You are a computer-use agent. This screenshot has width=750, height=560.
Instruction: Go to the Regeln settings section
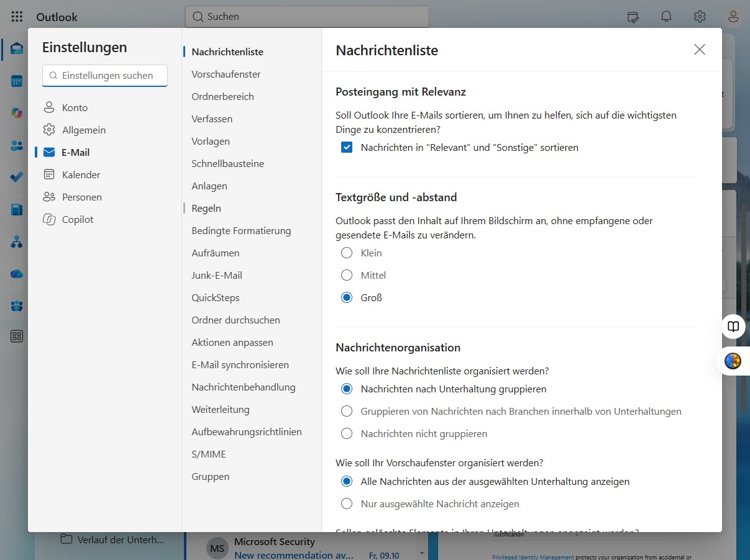click(206, 208)
